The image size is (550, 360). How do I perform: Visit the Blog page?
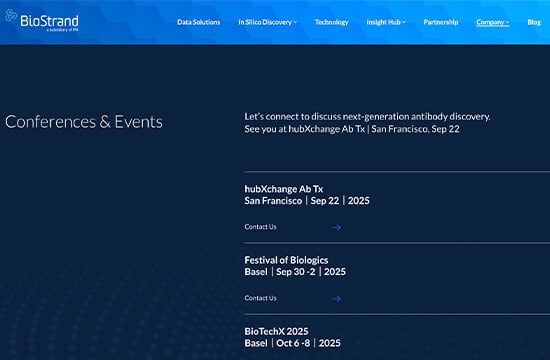(x=534, y=22)
